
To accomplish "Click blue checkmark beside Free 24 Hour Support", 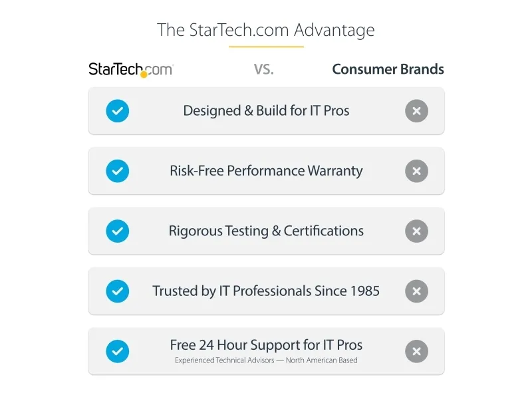I will tap(118, 351).
